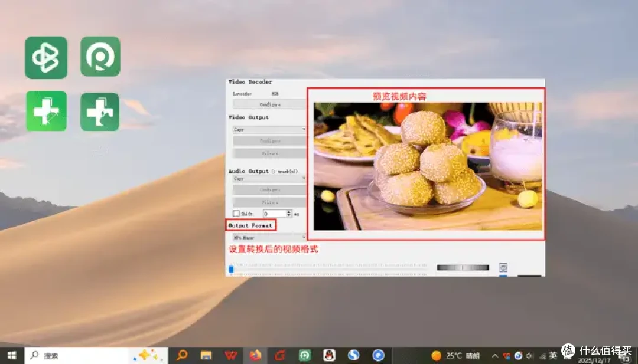Screen dimensions: 638x364
Task: Open the Windows Start menu
Action: pyautogui.click(x=12, y=356)
